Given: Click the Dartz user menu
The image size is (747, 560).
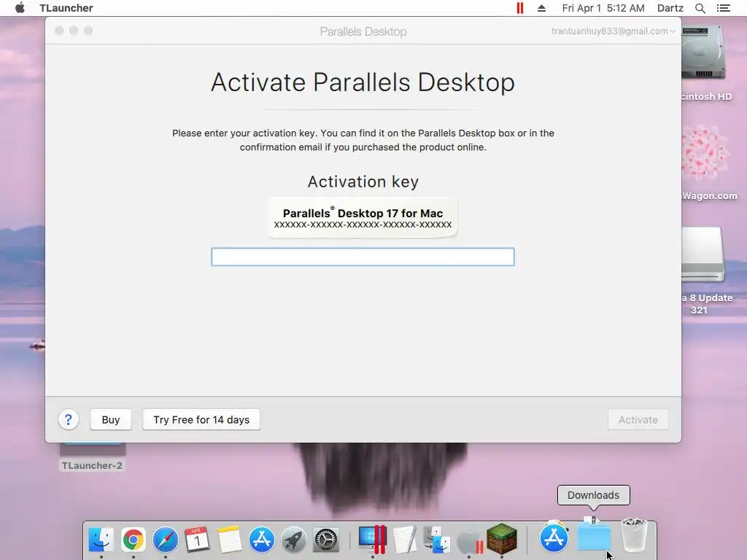Looking at the screenshot, I should 670,8.
